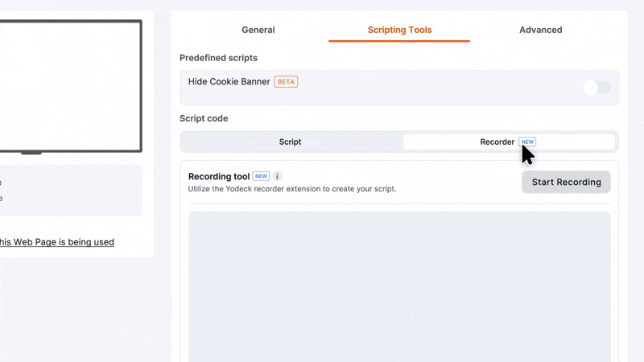Screen dimensions: 644x362
Task: Click the Yodeck recorder extension description text
Action: click(x=292, y=189)
